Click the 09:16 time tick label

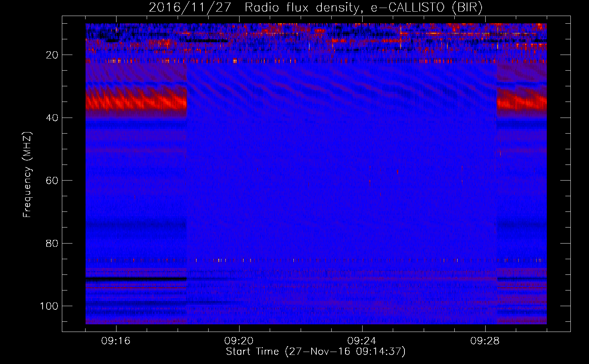coord(116,341)
